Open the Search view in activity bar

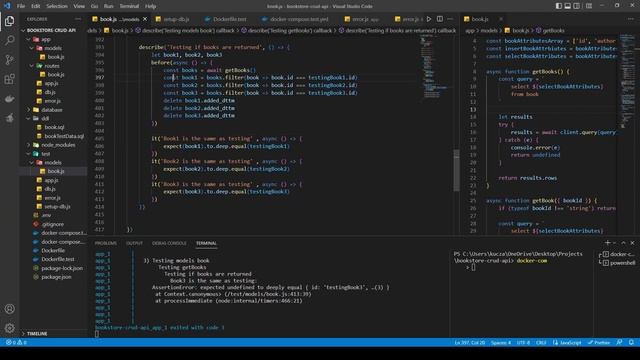point(9,40)
